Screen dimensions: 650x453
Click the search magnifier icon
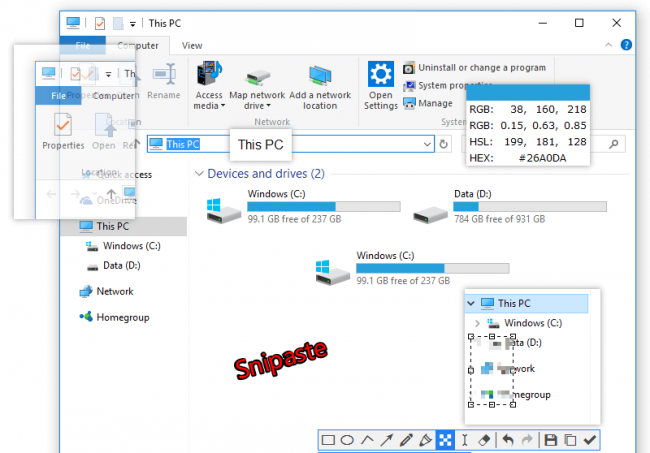[x=614, y=144]
